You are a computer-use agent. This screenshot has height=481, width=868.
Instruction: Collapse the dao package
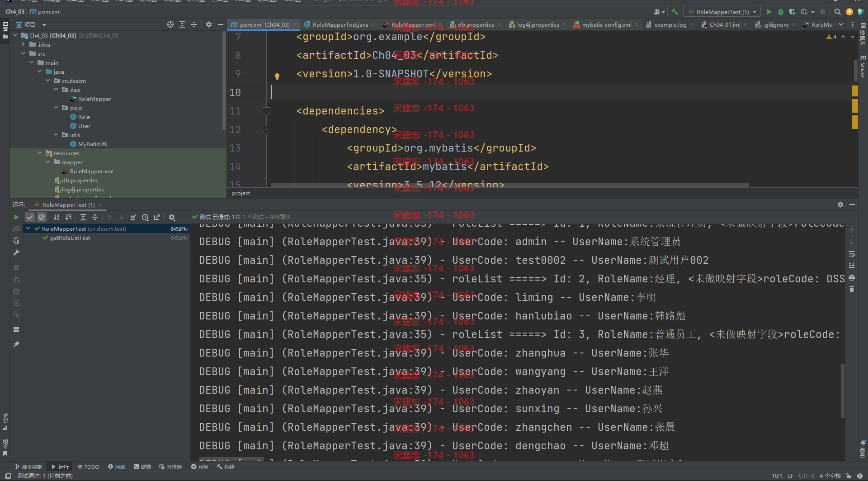coord(56,90)
